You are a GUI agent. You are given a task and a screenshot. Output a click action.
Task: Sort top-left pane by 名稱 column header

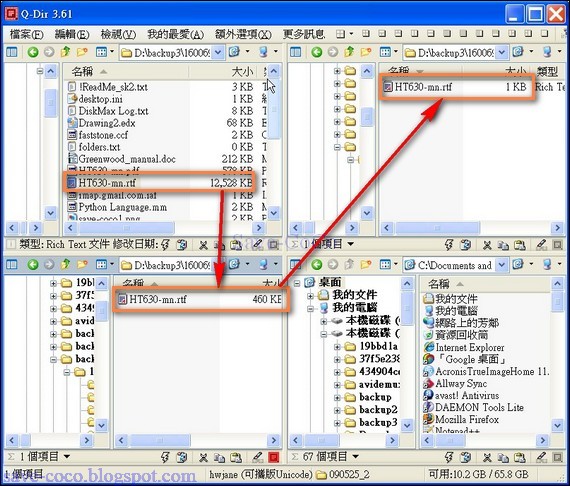click(126, 71)
